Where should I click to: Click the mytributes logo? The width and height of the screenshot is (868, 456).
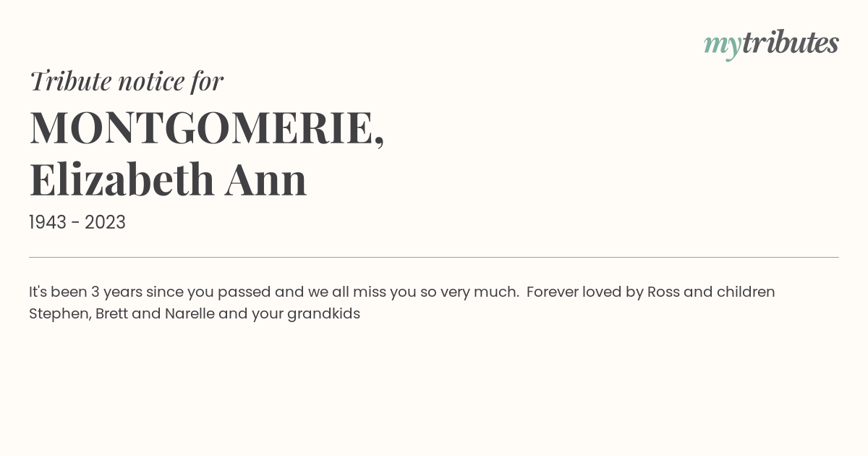tap(771, 43)
